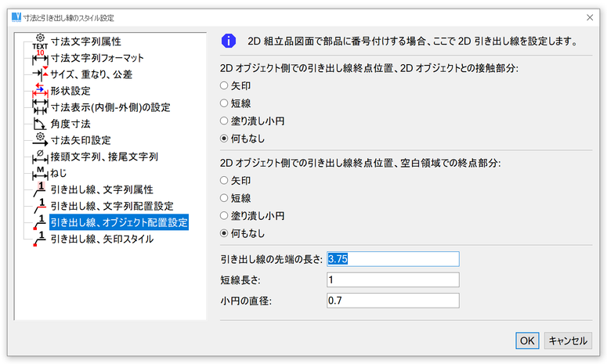The image size is (607, 364).
Task: Click the 短線長さ input field
Action: (x=392, y=279)
